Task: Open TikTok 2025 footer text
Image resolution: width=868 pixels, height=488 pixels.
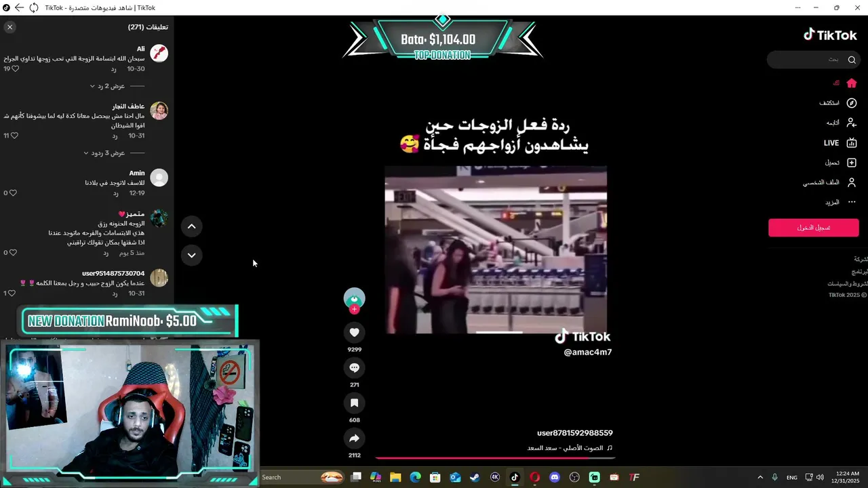Action: [x=848, y=295]
